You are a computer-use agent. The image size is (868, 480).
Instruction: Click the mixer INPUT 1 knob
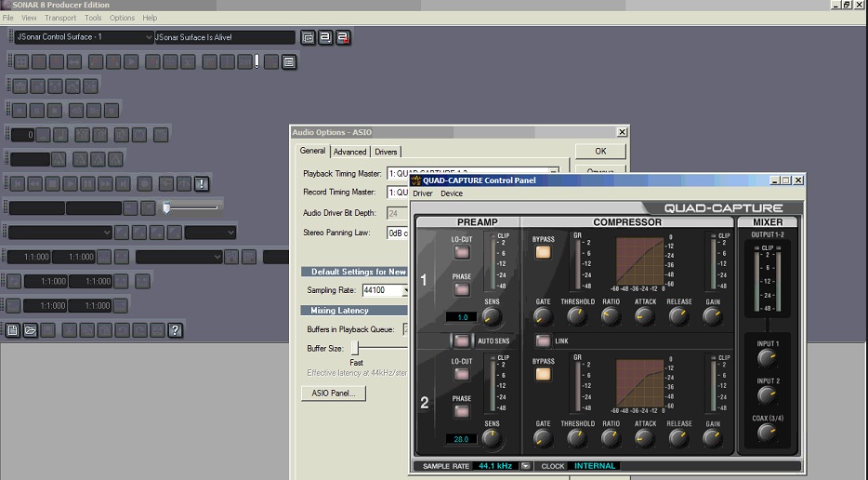(768, 358)
